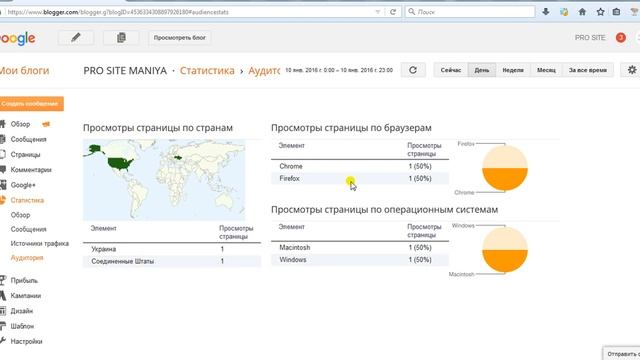Image resolution: width=640 pixels, height=360 pixels.
Task: Click the Macintosh OS row
Action: tap(360, 248)
